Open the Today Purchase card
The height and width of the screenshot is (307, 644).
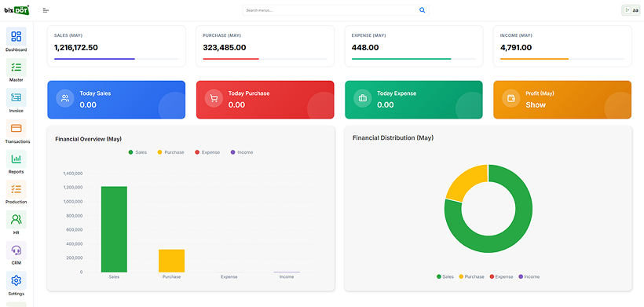[265, 100]
